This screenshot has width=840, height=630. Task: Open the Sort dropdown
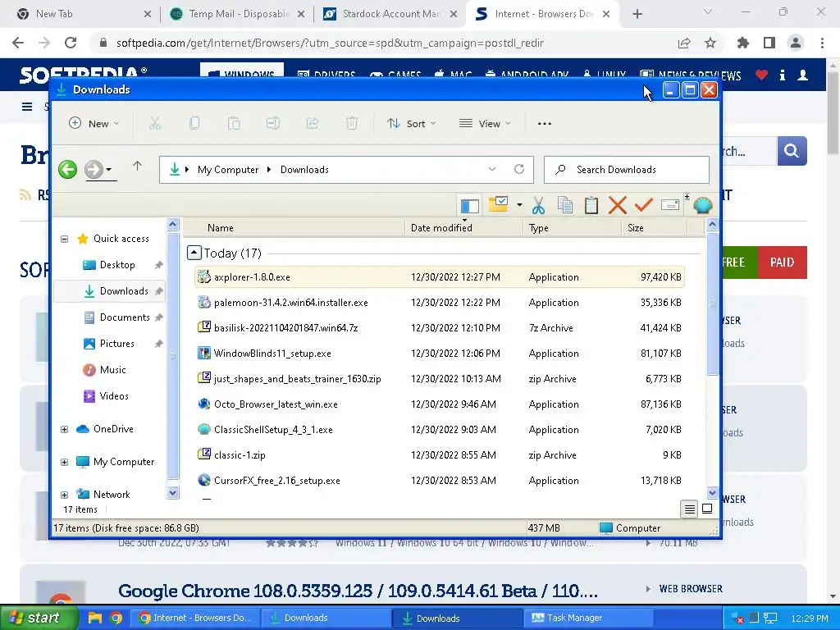coord(412,124)
